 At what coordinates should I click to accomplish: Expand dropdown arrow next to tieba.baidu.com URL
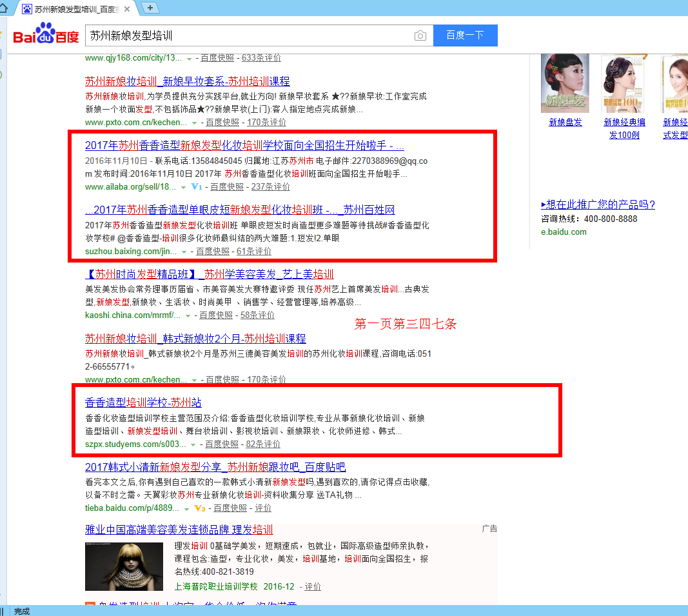tap(186, 509)
